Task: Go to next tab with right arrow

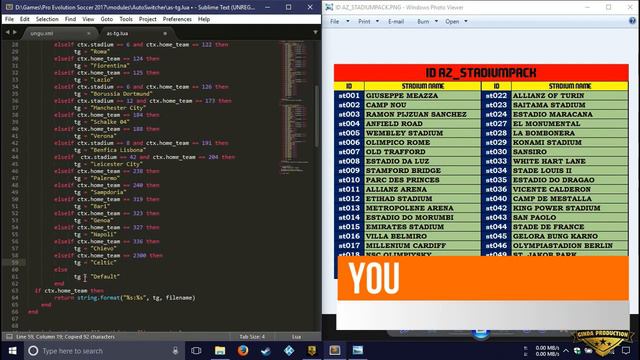Action: tap(15, 32)
